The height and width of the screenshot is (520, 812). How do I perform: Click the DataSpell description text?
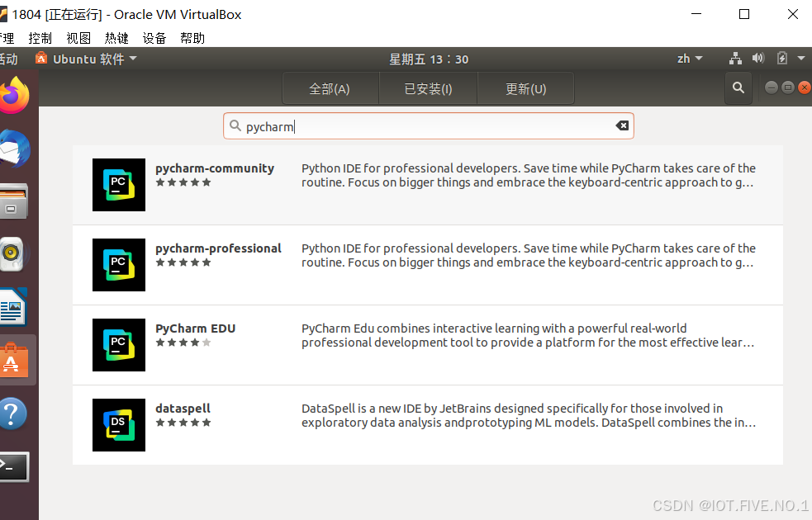point(529,415)
